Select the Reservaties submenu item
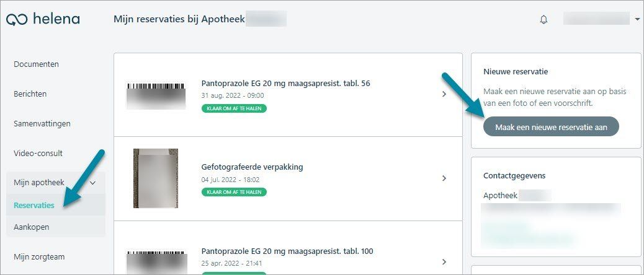 34,206
